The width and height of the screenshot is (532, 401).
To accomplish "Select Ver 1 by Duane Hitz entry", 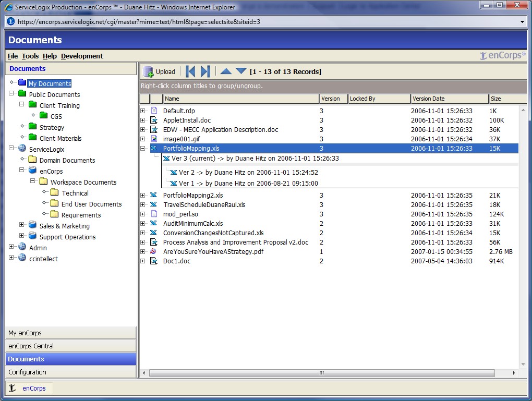I will tap(248, 183).
